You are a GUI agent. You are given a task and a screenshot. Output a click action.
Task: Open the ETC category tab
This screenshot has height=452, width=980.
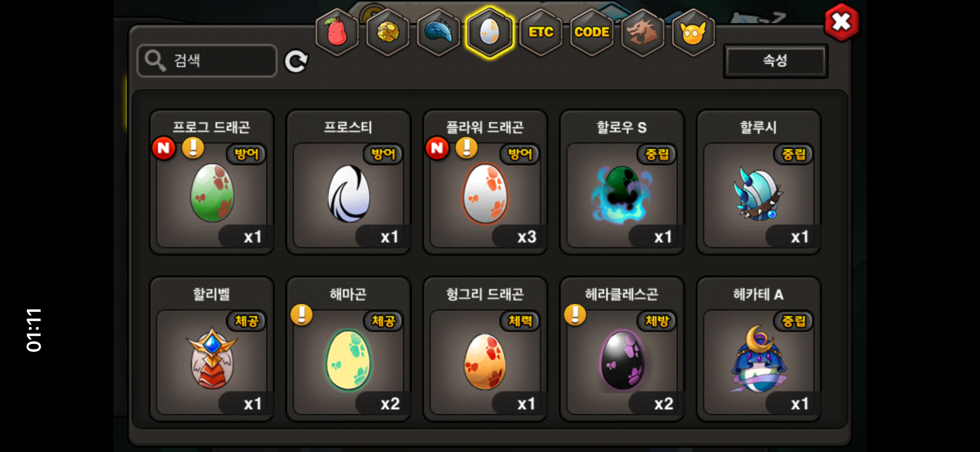(541, 32)
